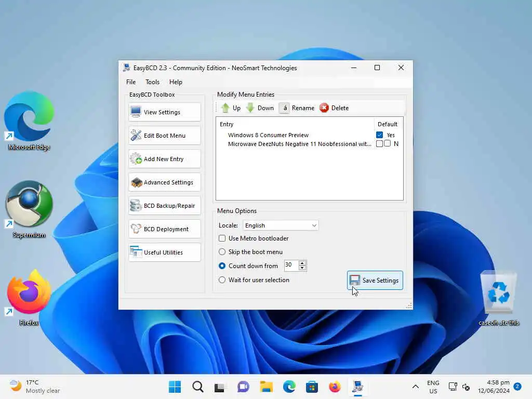Select Skip the boot menu option
The height and width of the screenshot is (399, 532).
222,252
